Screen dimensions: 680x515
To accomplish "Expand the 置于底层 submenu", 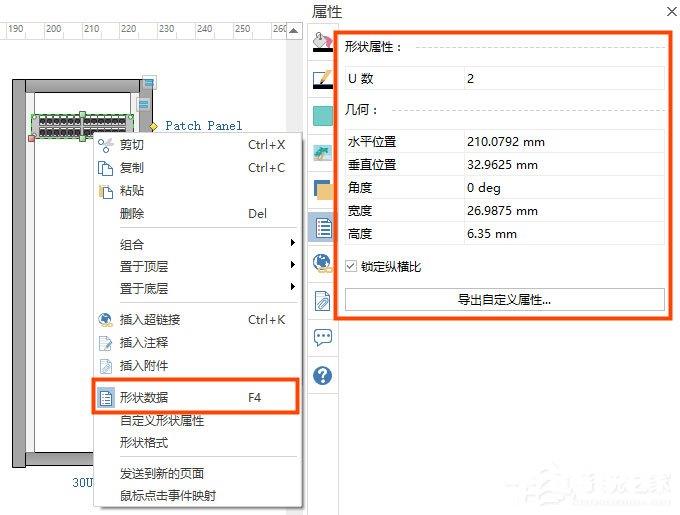I will tap(197, 288).
